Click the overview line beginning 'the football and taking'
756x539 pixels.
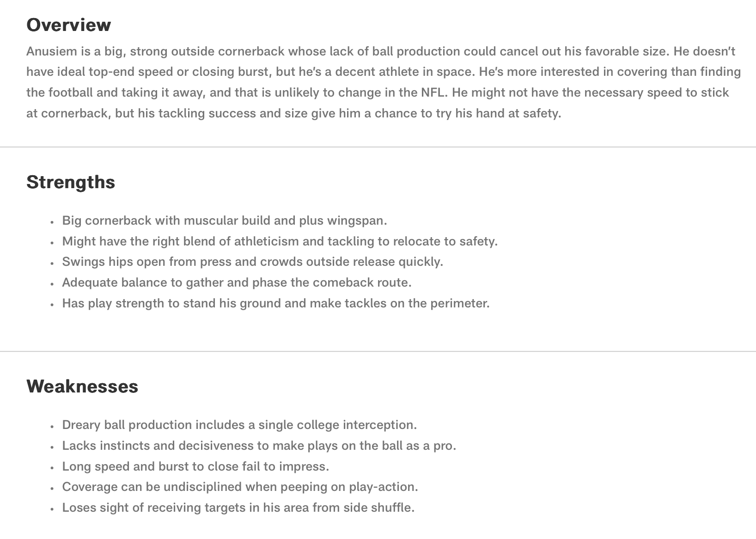click(378, 92)
